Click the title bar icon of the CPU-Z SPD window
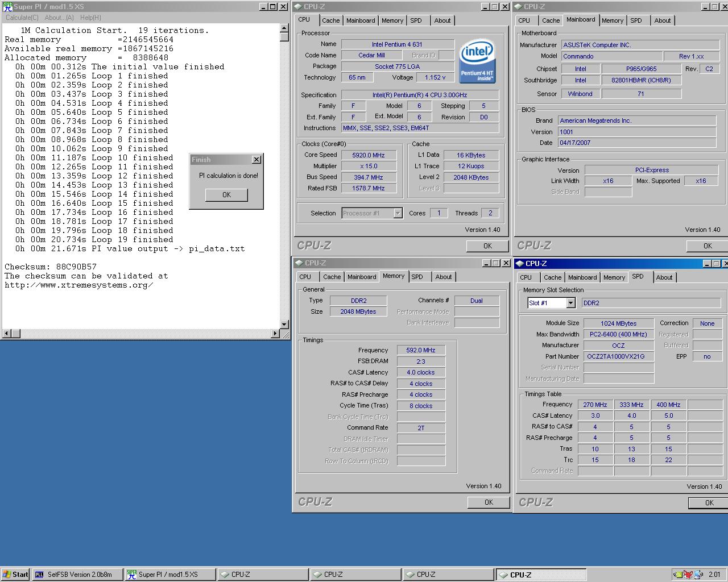Screen dimensions: 728x582 tap(519, 264)
